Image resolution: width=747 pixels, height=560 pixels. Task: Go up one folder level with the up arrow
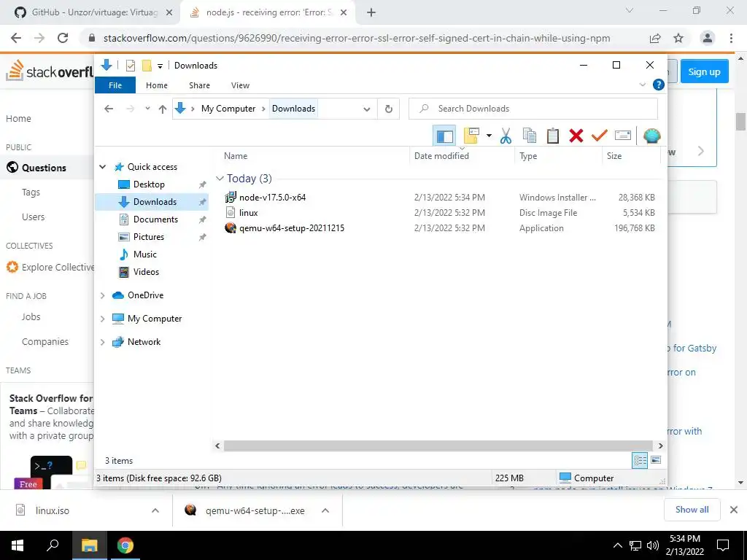163,109
